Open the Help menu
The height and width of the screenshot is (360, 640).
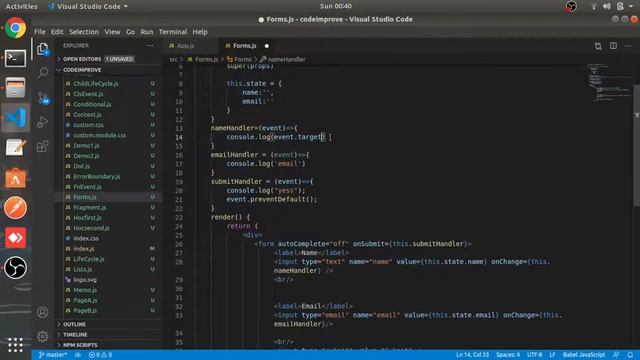pos(200,32)
